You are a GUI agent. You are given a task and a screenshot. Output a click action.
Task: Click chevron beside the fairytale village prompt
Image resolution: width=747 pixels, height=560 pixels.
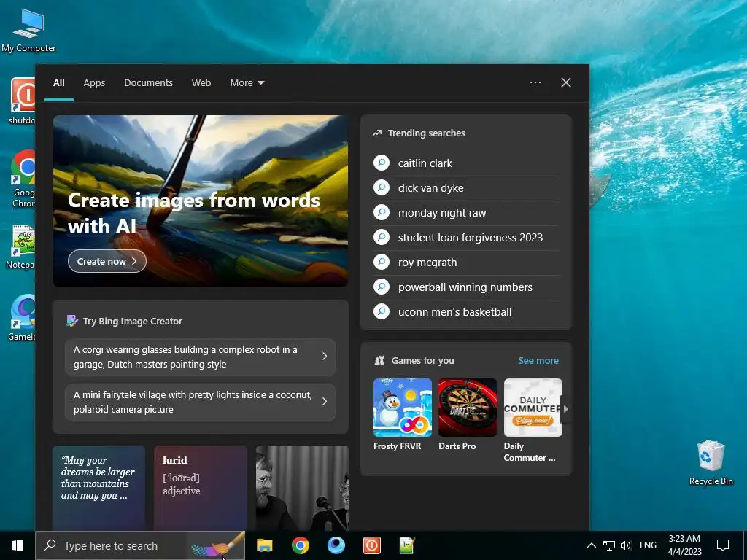325,402
